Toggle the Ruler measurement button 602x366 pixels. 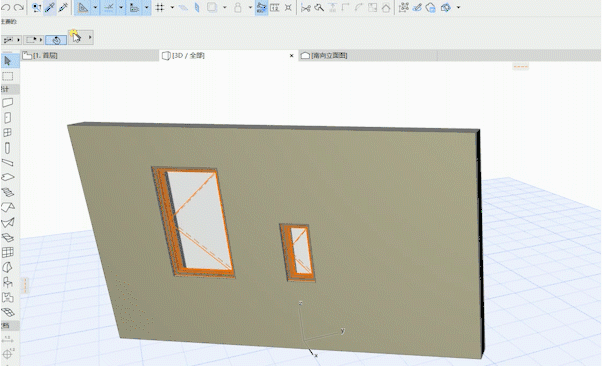pyautogui.click(x=134, y=7)
